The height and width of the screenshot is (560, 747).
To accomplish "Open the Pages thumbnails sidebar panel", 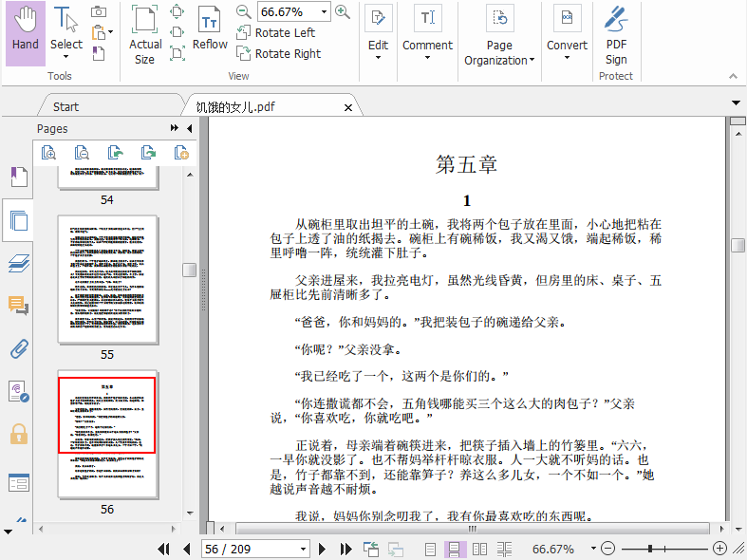I will point(19,220).
